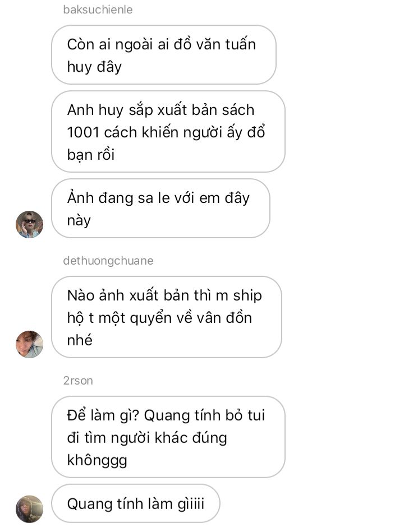Click the word 'khônggg' in 2rson's message
Image resolution: width=404 pixels, height=532 pixels.
pos(97,460)
